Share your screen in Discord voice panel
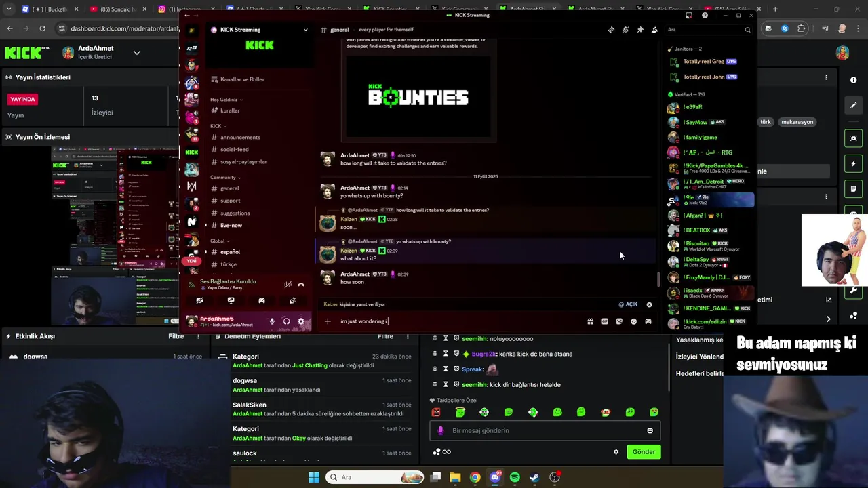 (231, 300)
